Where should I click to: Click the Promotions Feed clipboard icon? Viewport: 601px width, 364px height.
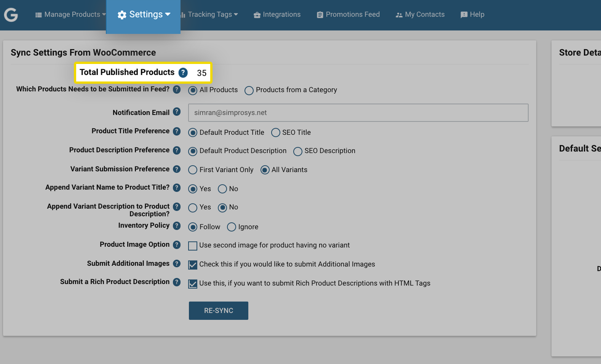(320, 15)
